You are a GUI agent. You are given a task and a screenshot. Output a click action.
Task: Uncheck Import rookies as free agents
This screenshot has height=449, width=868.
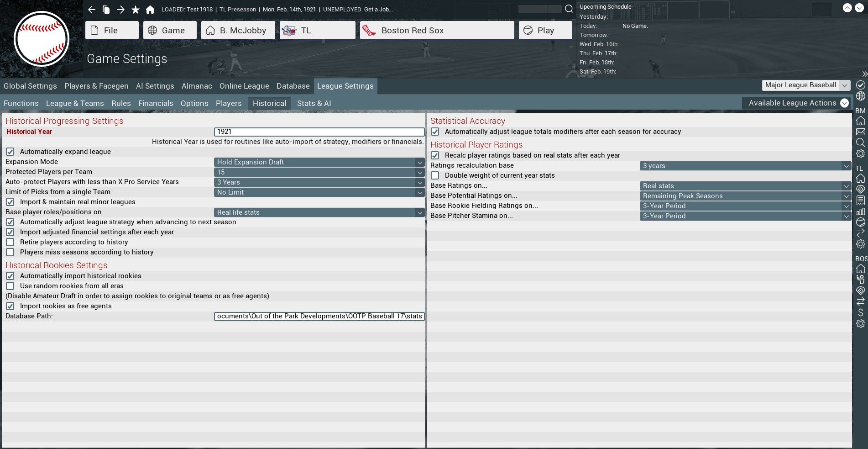(x=10, y=306)
